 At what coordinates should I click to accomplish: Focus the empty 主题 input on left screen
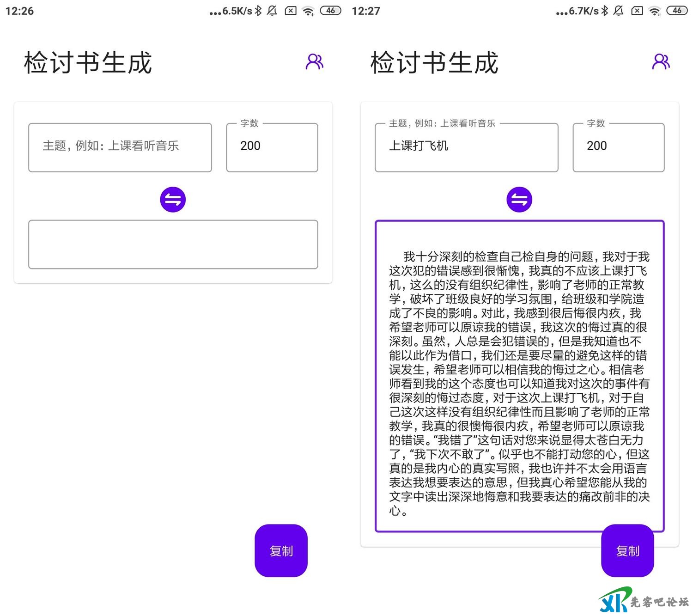pyautogui.click(x=120, y=147)
